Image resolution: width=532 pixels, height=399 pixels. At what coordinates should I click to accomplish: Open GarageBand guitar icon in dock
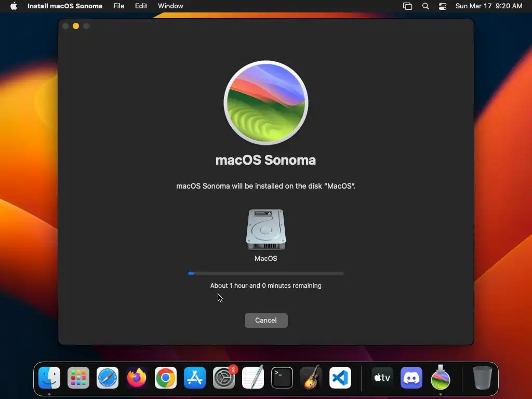coord(311,378)
